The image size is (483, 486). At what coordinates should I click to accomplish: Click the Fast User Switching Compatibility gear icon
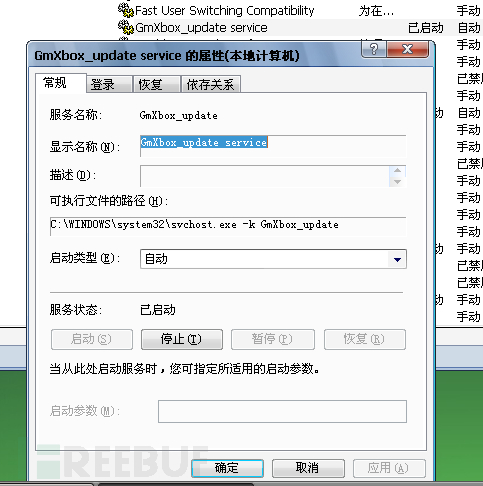point(126,10)
